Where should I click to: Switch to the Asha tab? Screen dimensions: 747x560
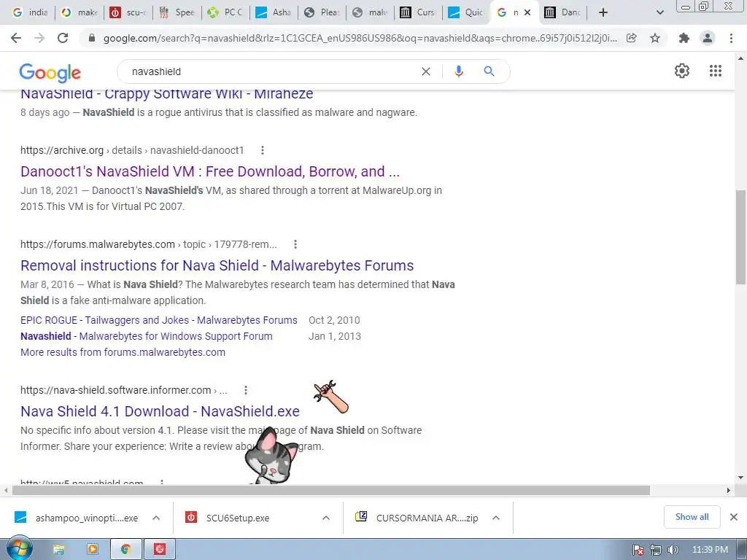click(x=274, y=12)
